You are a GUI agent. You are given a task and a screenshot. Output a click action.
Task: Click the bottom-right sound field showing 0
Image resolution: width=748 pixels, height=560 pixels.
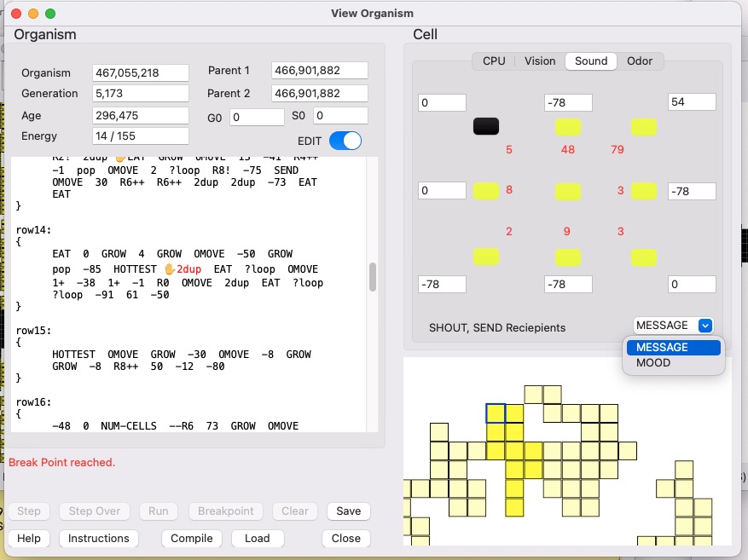click(692, 284)
